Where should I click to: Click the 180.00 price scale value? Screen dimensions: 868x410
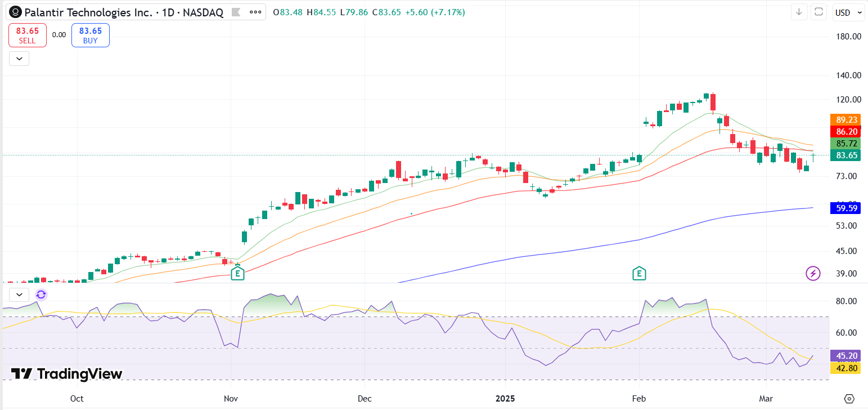(x=849, y=37)
